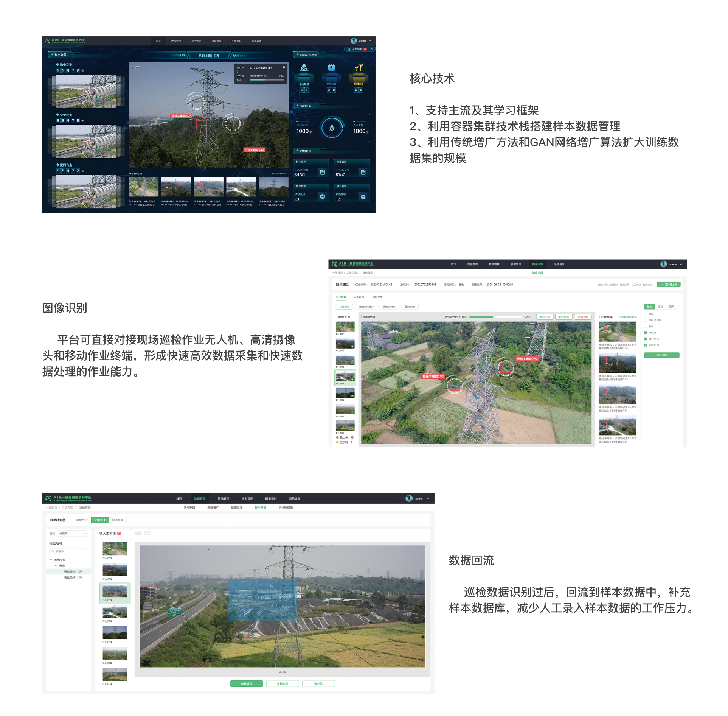
Task: Click the 上传提交 button
Action: click(x=345, y=307)
